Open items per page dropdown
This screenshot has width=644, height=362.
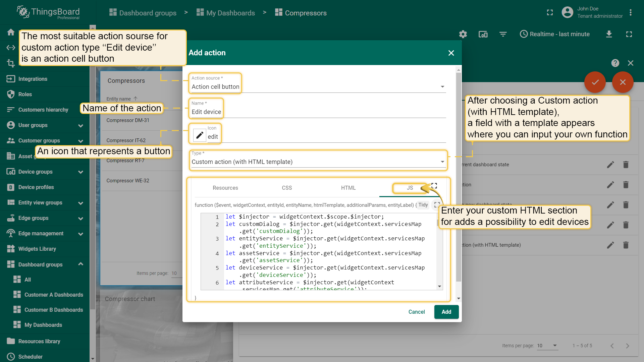tap(547, 346)
